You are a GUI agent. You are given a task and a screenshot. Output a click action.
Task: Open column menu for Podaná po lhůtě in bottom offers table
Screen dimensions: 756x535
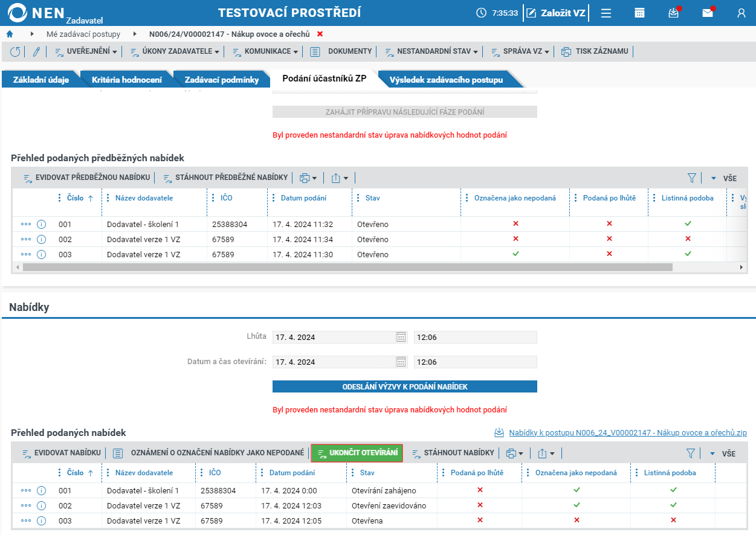pos(443,473)
